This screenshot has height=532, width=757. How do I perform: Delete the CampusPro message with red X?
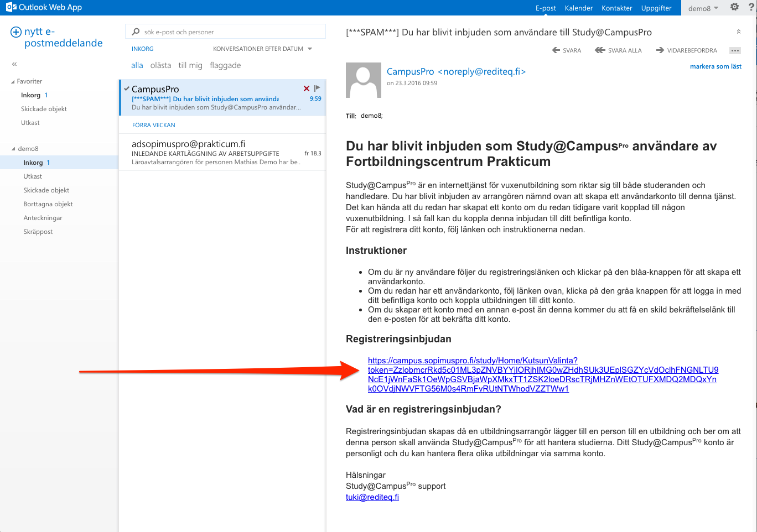[x=307, y=88]
